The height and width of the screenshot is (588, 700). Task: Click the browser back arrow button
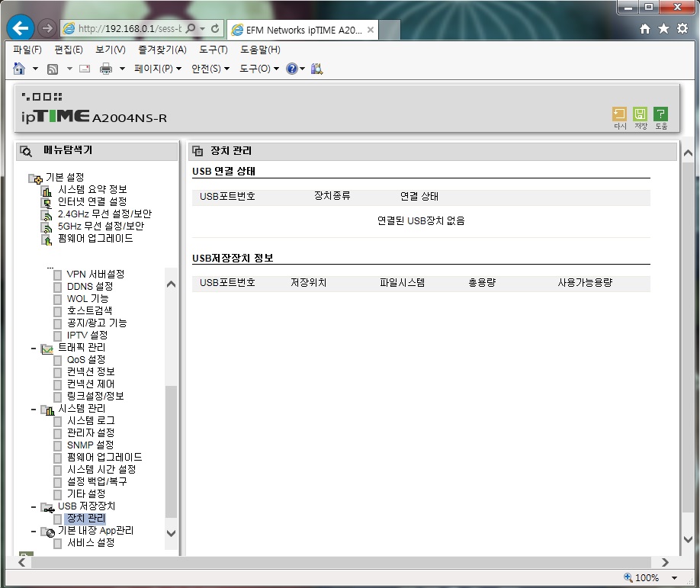click(x=21, y=28)
